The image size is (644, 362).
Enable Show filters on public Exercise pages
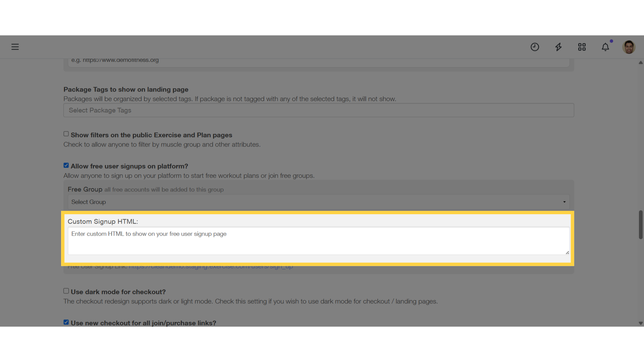[x=66, y=134]
